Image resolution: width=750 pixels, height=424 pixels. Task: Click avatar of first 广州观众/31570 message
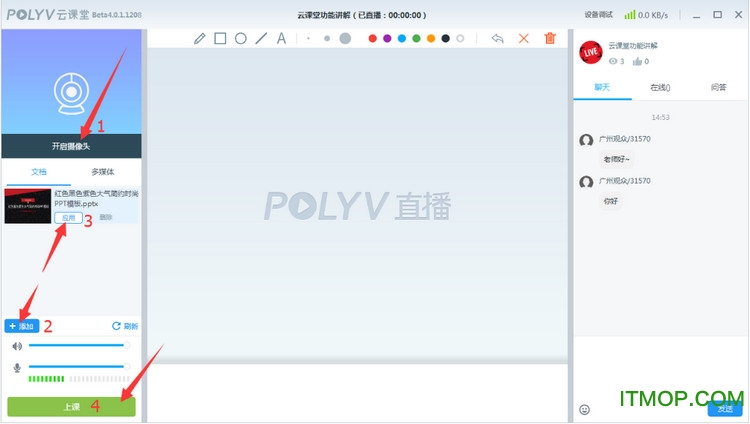(586, 140)
